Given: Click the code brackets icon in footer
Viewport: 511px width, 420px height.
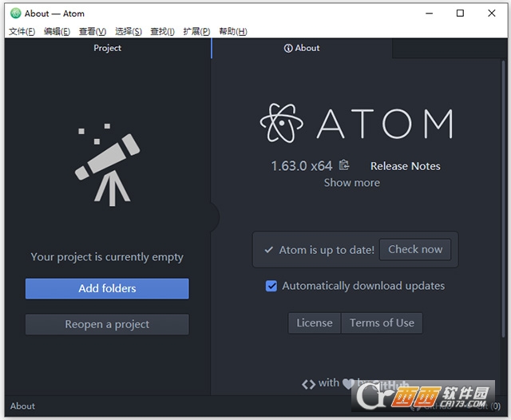Looking at the screenshot, I should point(308,384).
